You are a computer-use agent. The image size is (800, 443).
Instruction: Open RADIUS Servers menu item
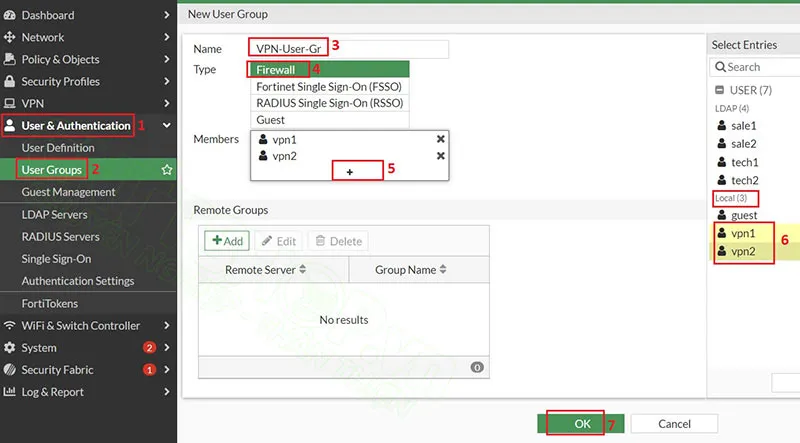click(x=60, y=237)
